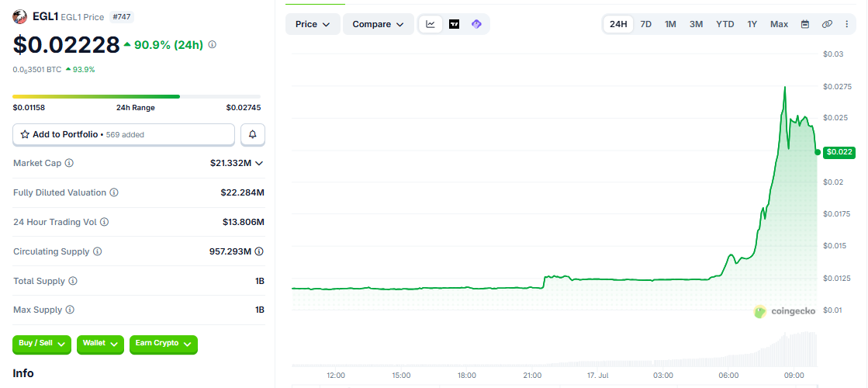Select the 24H timeframe tab
Image resolution: width=868 pixels, height=388 pixels.
618,24
